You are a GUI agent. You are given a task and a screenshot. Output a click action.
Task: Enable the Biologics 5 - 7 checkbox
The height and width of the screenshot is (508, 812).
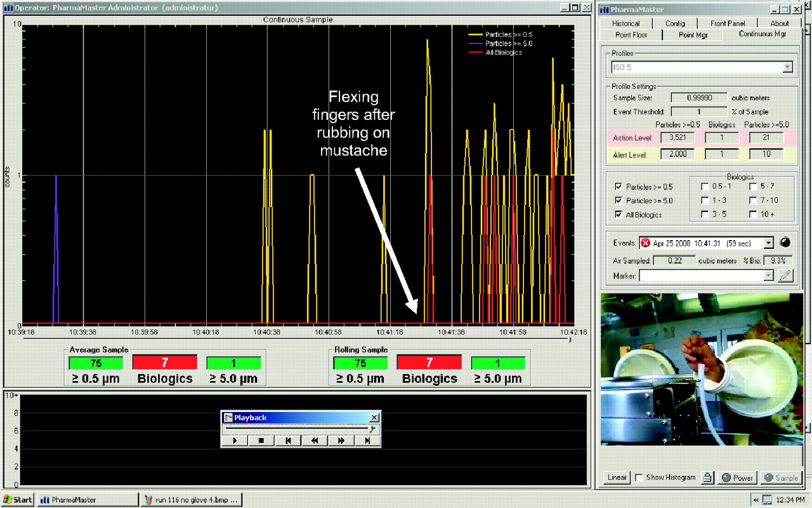click(752, 187)
